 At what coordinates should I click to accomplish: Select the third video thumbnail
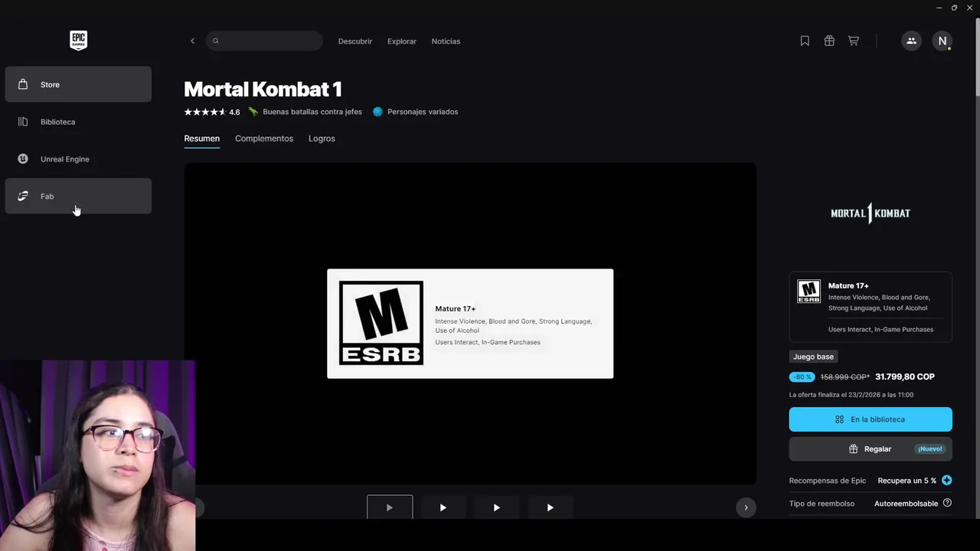pos(497,507)
